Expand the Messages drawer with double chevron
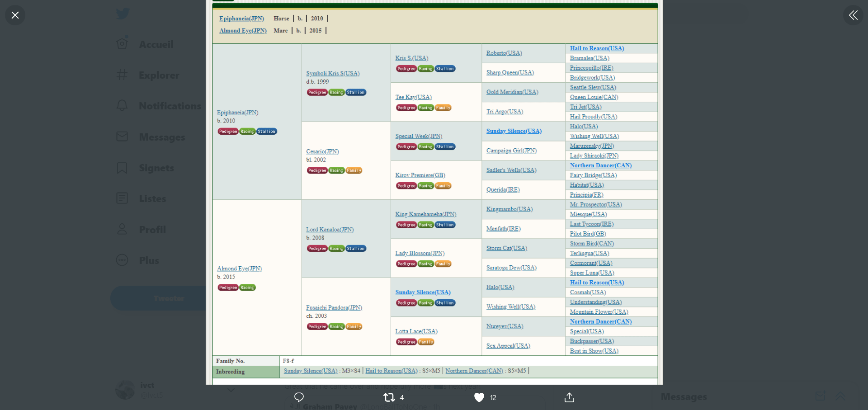868x410 pixels. click(840, 396)
